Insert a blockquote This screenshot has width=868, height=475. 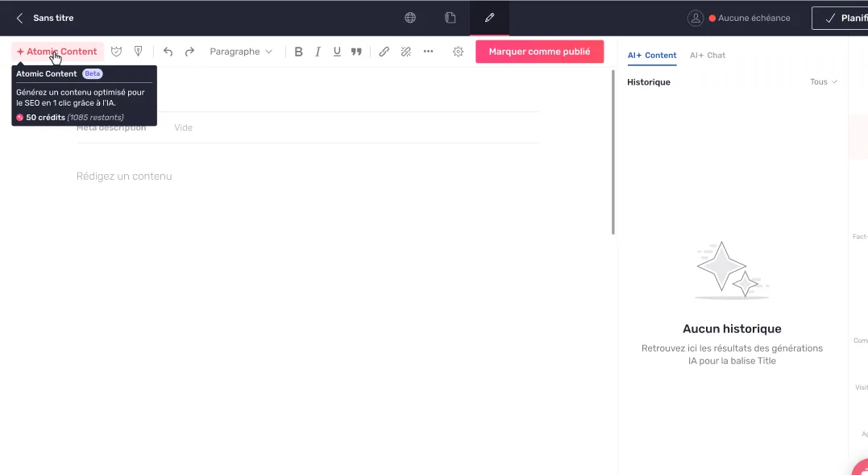tap(356, 52)
